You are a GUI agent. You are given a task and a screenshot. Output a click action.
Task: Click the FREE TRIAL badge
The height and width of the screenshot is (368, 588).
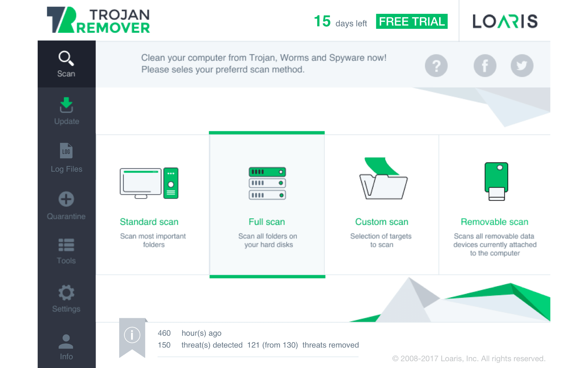tap(412, 21)
